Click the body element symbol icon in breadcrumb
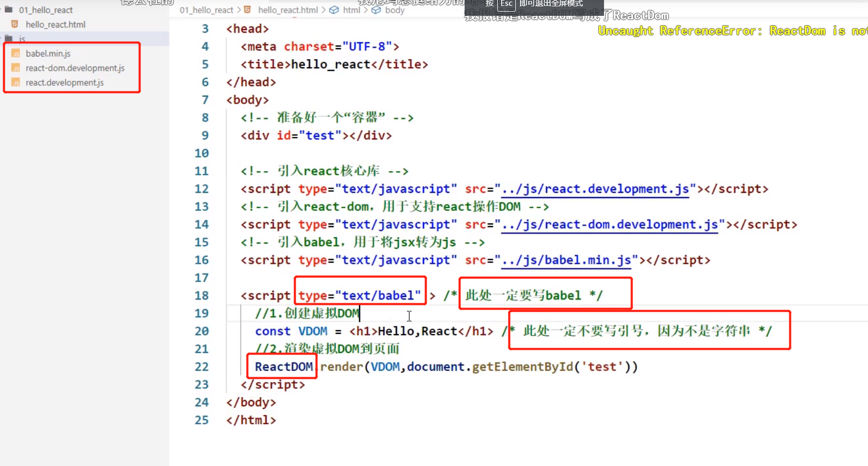Screen dimensions: 868x466 coord(376,10)
